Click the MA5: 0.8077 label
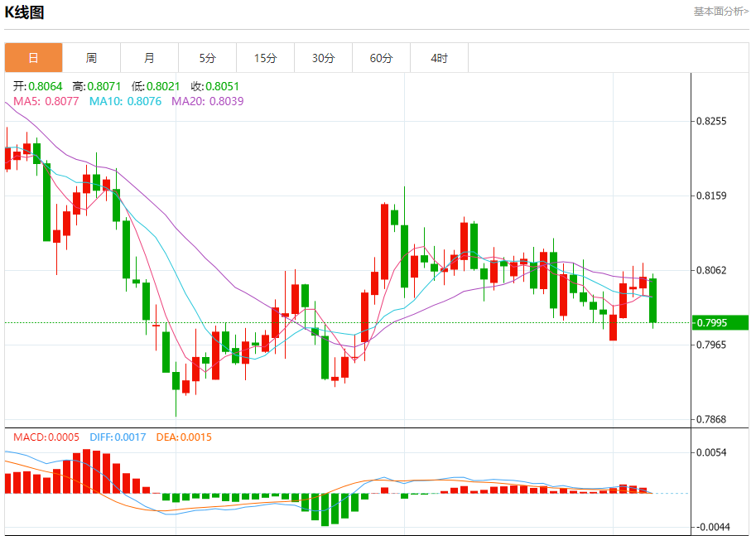This screenshot has width=756, height=536. coord(46,101)
